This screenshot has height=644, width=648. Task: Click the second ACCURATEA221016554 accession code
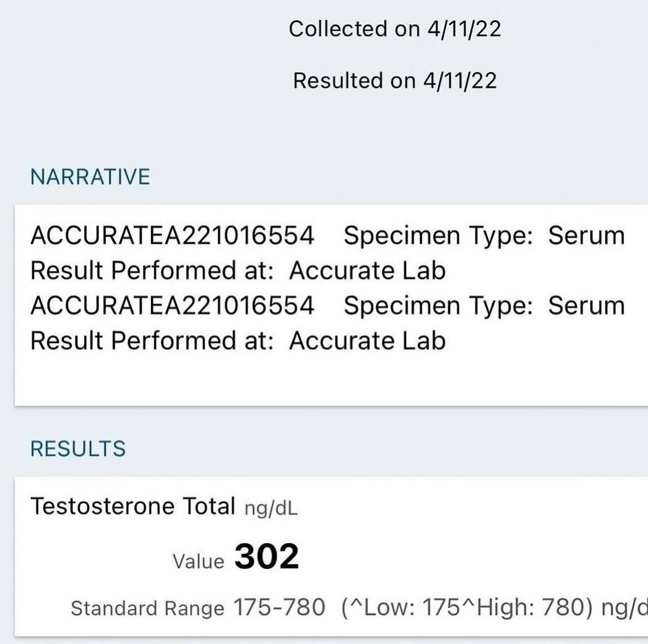[x=172, y=306]
